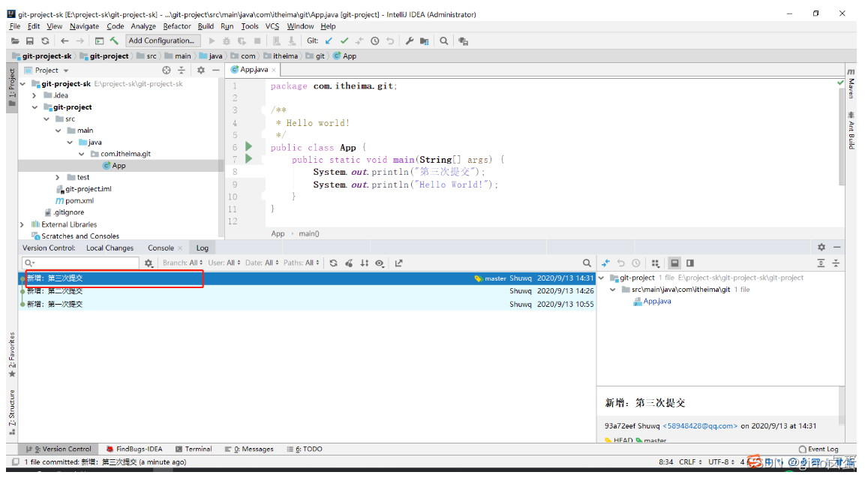Click IntelliSort icon in Log toolbar
The image size is (868, 478).
(365, 263)
